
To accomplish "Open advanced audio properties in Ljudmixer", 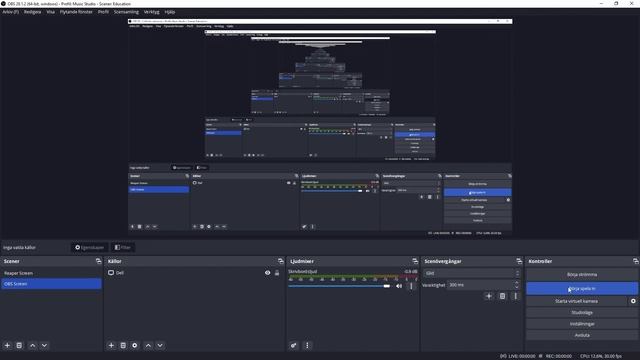I will tap(293, 345).
